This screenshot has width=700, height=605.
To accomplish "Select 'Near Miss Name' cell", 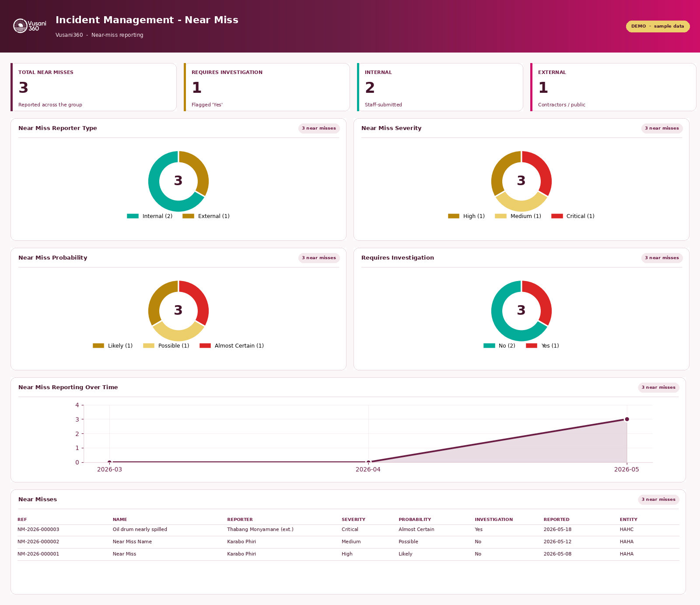I will [132, 542].
